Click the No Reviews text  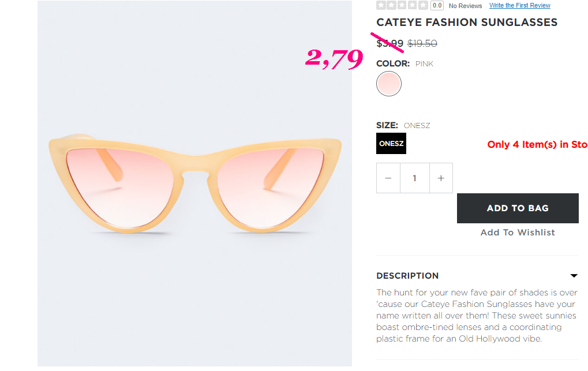[x=465, y=6]
